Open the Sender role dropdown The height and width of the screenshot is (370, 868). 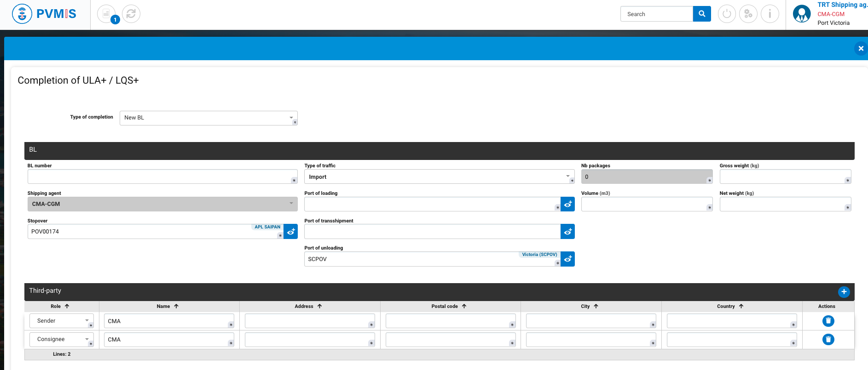(x=62, y=321)
